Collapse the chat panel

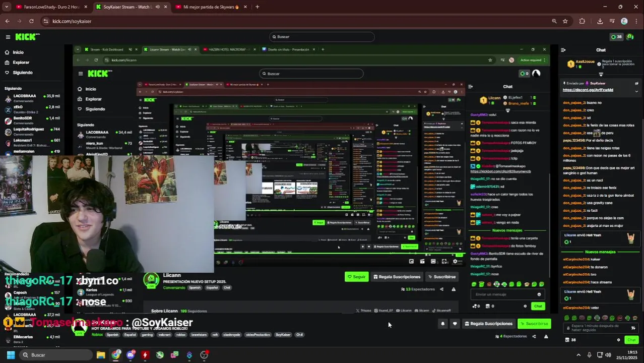click(x=563, y=50)
